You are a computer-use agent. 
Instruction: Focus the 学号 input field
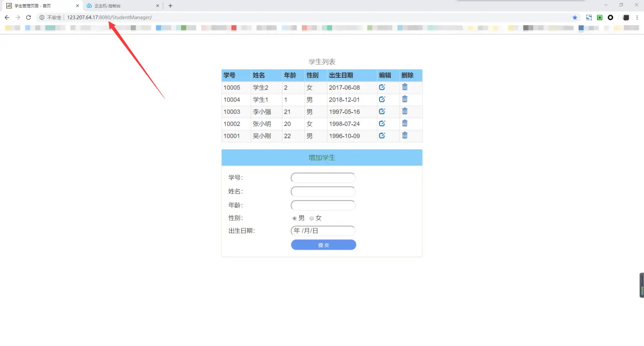[x=323, y=178]
